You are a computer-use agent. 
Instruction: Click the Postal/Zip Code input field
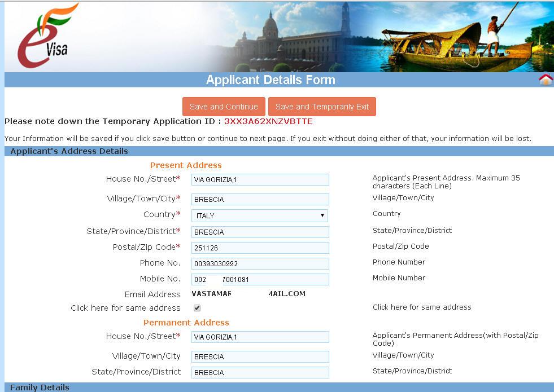tap(260, 248)
